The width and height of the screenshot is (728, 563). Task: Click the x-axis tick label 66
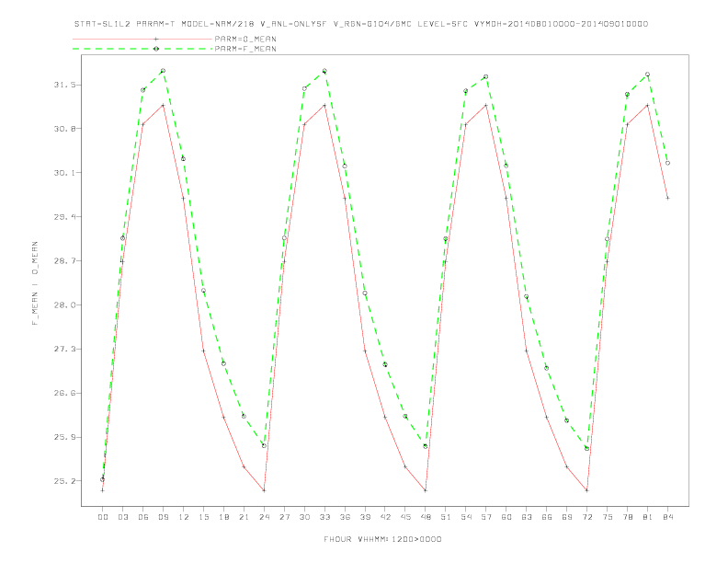[x=547, y=517]
